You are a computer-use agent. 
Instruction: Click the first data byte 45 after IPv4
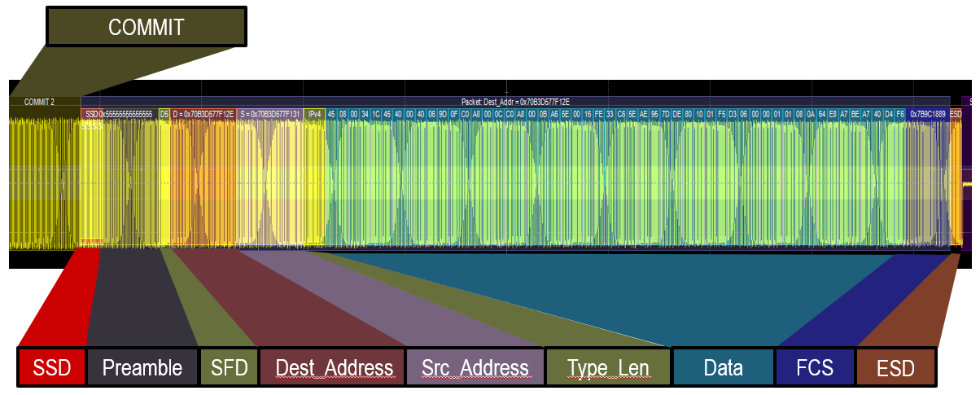coord(331,114)
